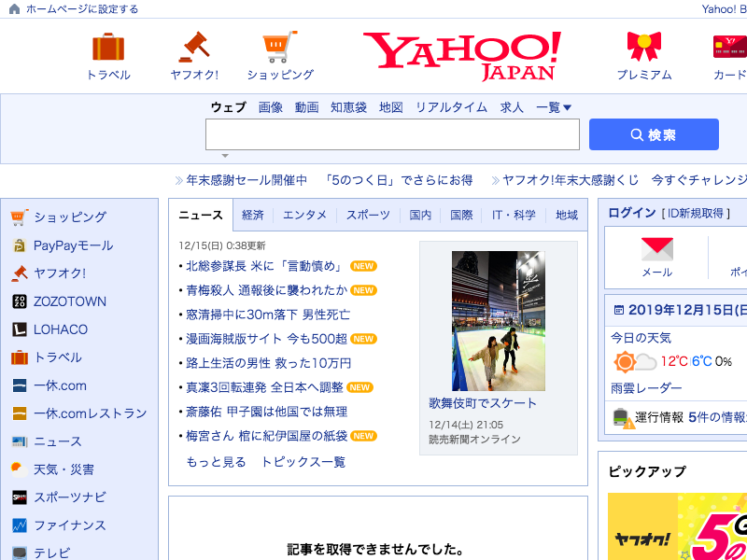
Task: Click the home icon beside ホームページに設定する
Action: [x=15, y=8]
